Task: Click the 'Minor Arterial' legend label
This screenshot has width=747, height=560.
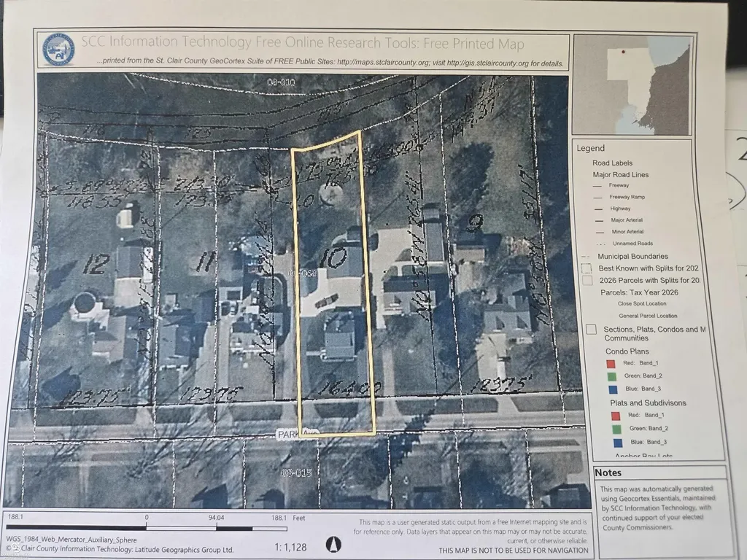Action: (x=627, y=232)
